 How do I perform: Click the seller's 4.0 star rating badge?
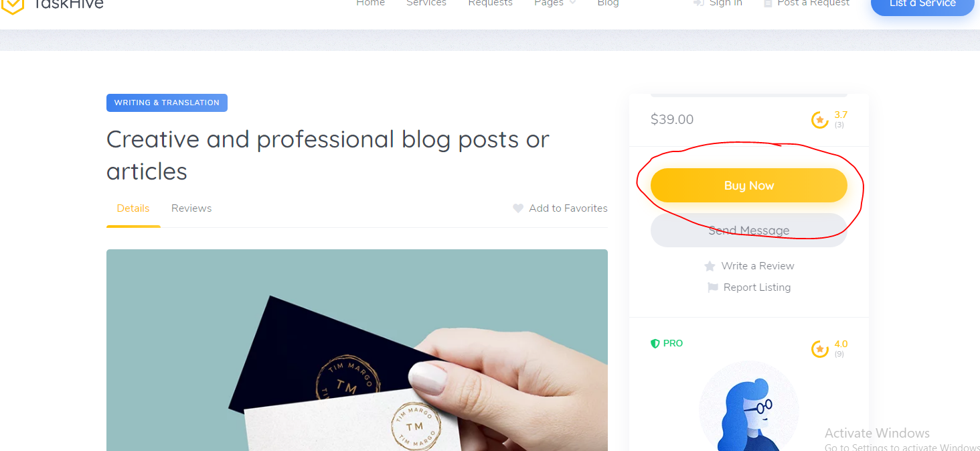pos(829,348)
